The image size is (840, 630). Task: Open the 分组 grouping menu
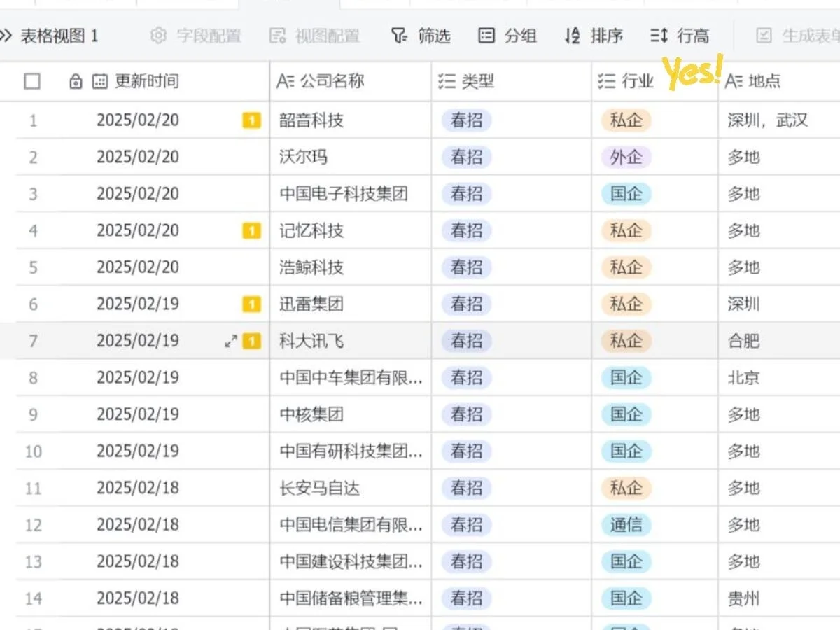(507, 36)
